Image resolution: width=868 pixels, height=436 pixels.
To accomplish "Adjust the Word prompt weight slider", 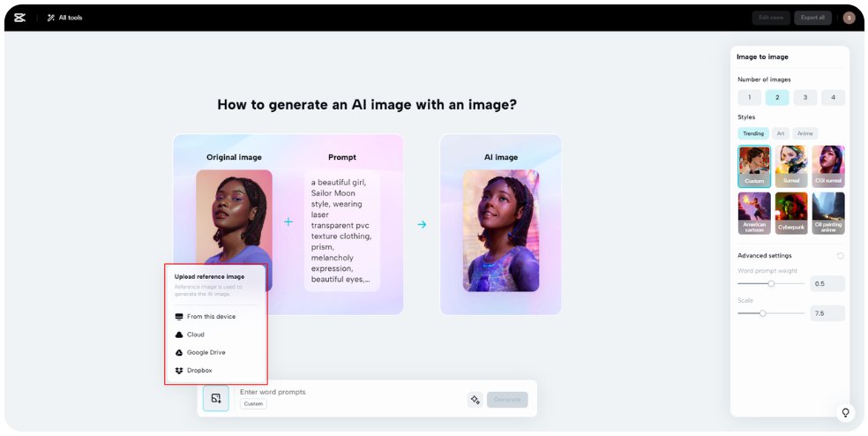I will [x=771, y=284].
